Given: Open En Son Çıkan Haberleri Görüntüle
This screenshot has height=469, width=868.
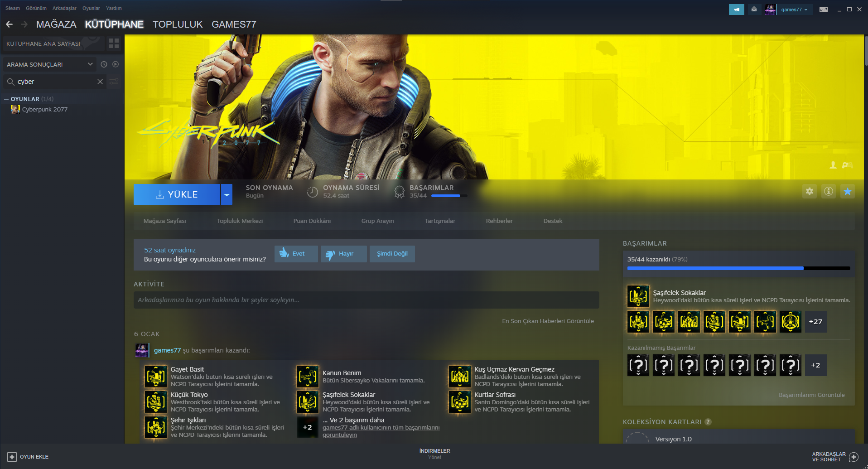Looking at the screenshot, I should 548,321.
